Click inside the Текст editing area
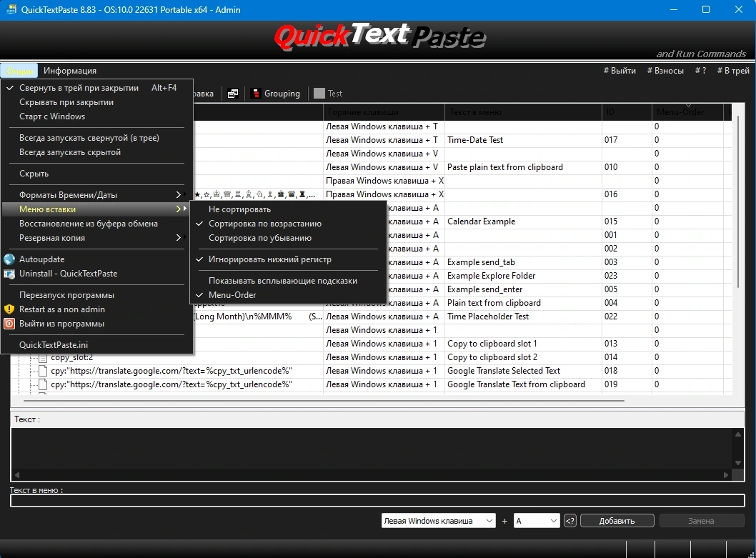 point(372,449)
